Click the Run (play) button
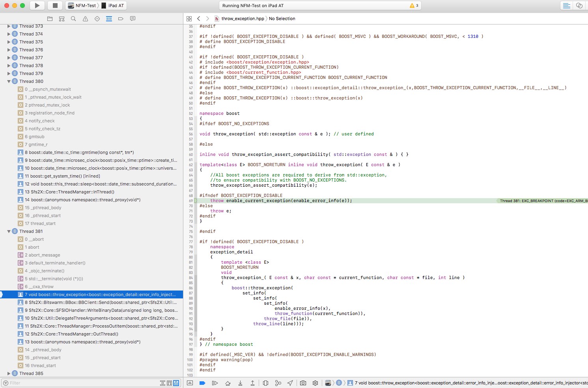Screen dimensions: 588x388 coord(37,6)
